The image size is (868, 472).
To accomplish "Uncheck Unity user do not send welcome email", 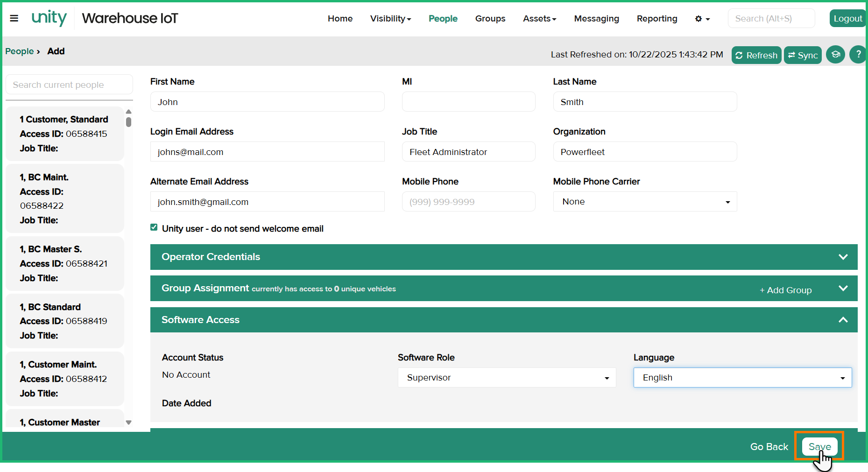I will [x=154, y=227].
